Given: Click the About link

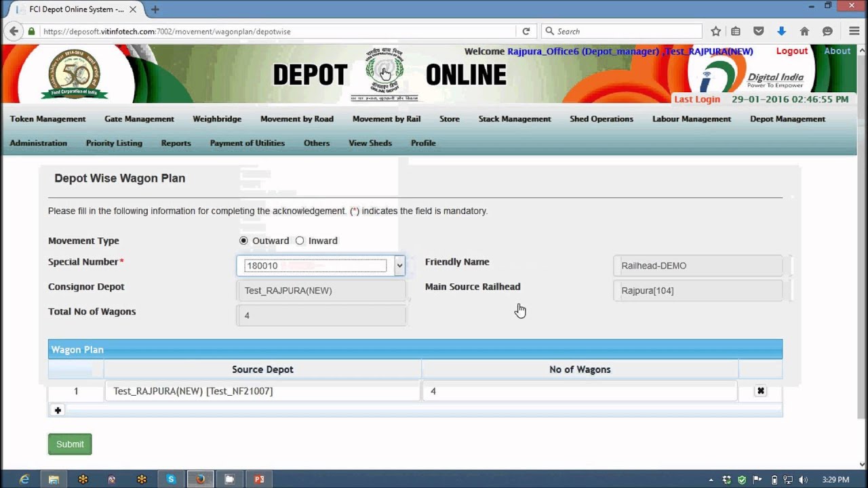Looking at the screenshot, I should (837, 51).
